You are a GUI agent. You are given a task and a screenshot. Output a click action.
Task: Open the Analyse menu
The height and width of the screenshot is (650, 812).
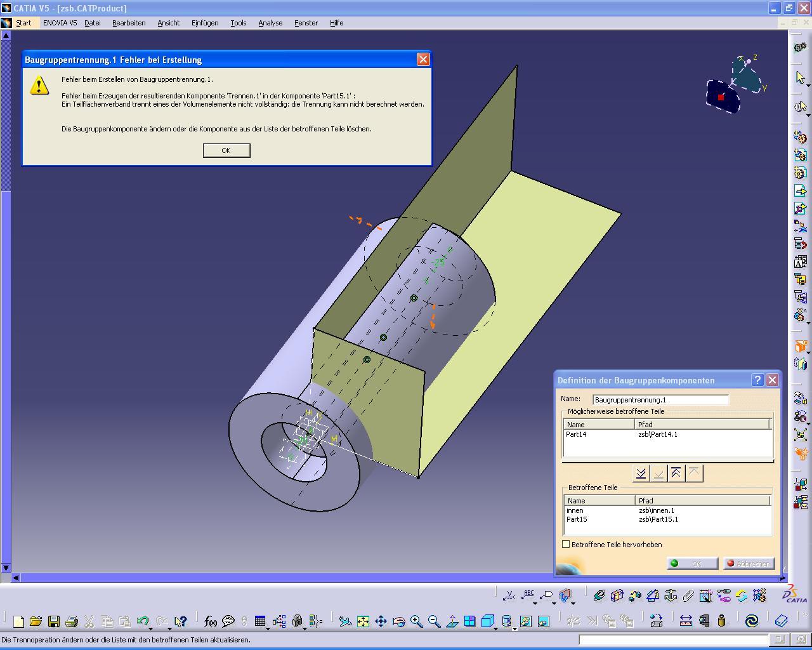pos(270,23)
